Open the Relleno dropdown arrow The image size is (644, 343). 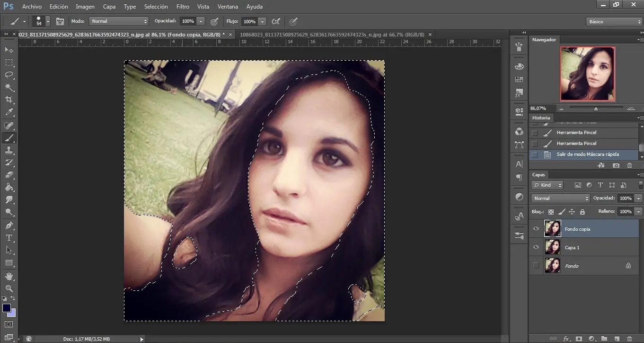(639, 212)
